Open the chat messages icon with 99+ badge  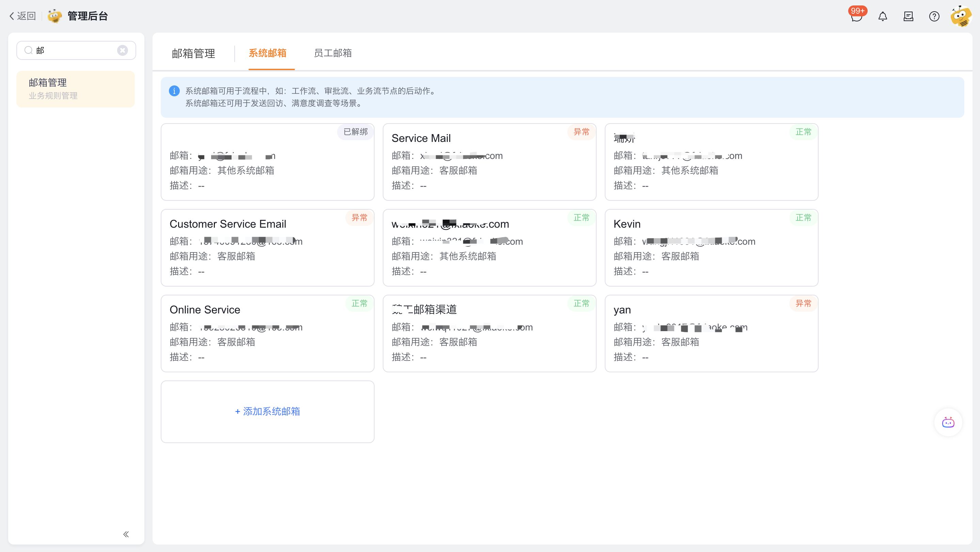coord(856,17)
